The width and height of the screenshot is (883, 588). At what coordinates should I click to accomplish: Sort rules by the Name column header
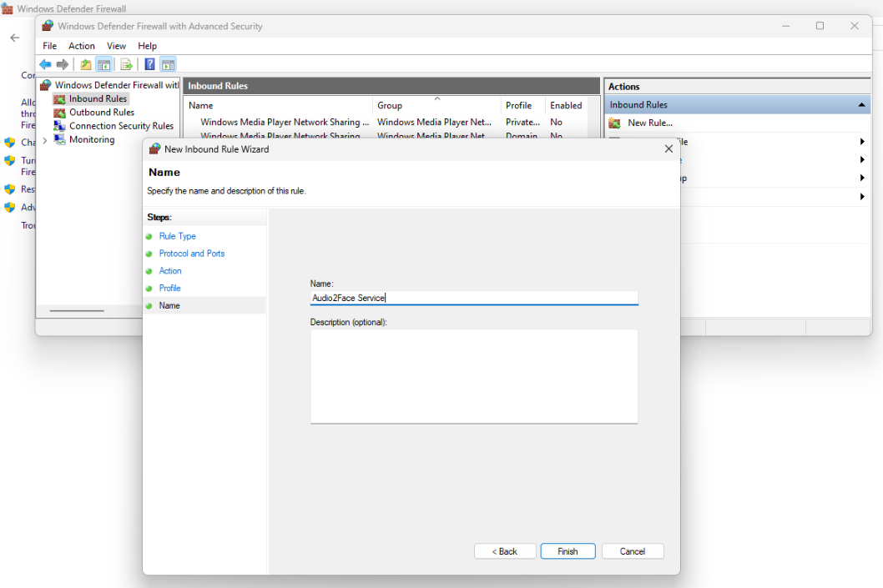pyautogui.click(x=278, y=106)
